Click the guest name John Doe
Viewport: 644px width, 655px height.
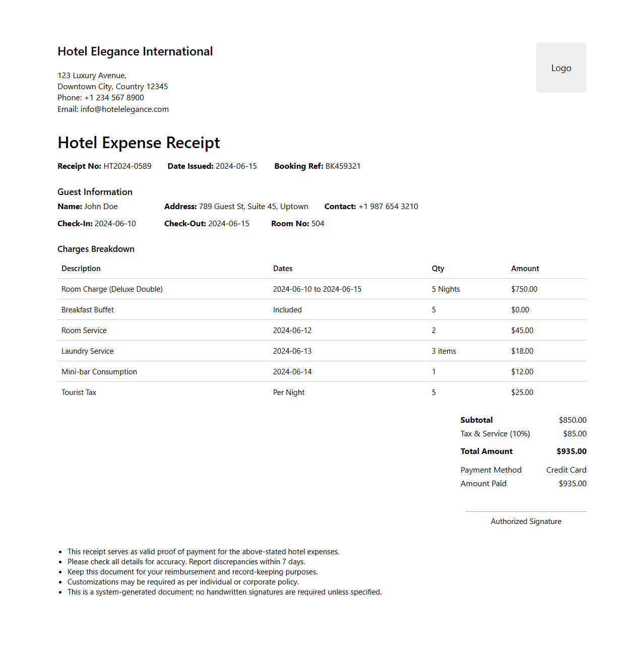[101, 207]
